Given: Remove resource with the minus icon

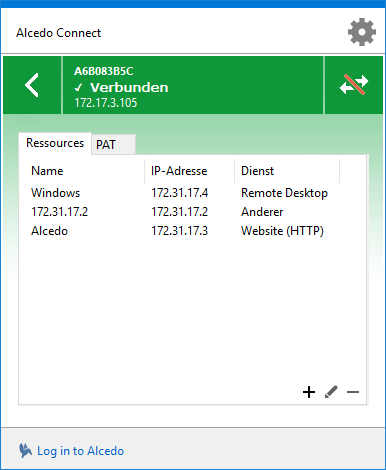Looking at the screenshot, I should coord(353,392).
